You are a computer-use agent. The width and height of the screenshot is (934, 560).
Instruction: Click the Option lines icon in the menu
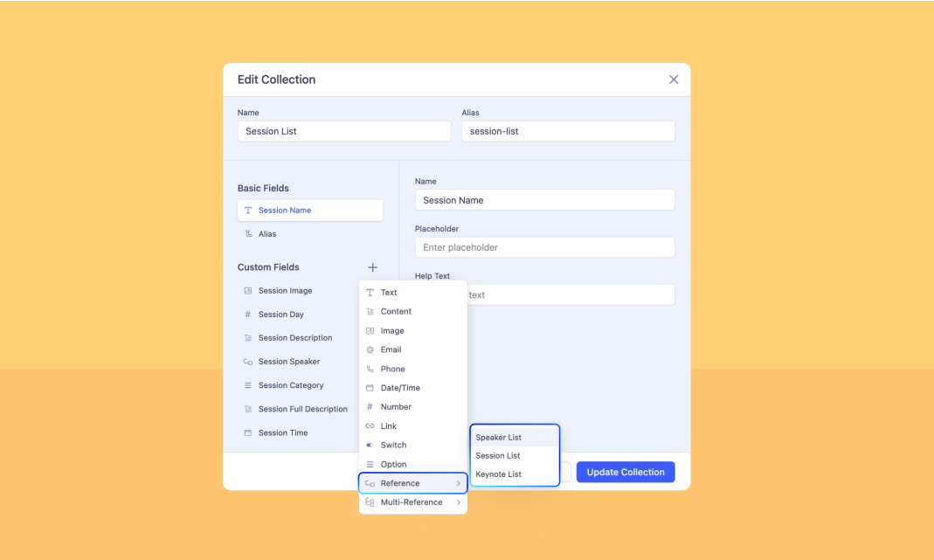point(370,464)
